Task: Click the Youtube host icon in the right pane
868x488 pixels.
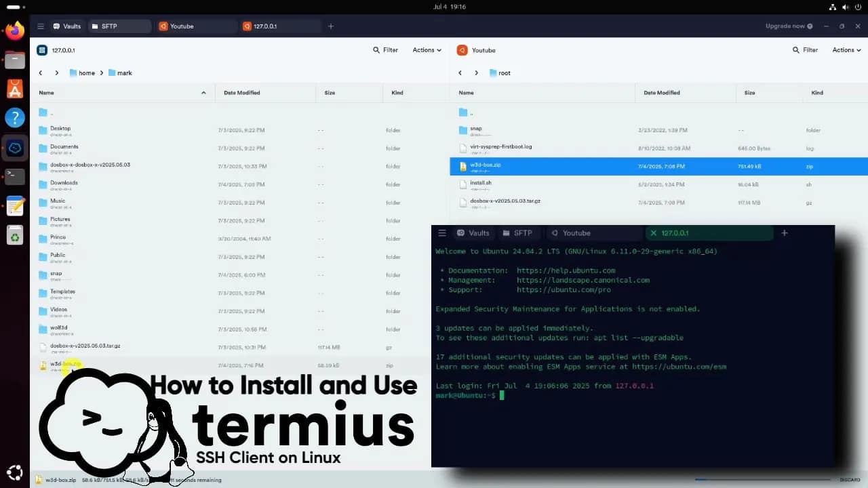Action: 462,49
